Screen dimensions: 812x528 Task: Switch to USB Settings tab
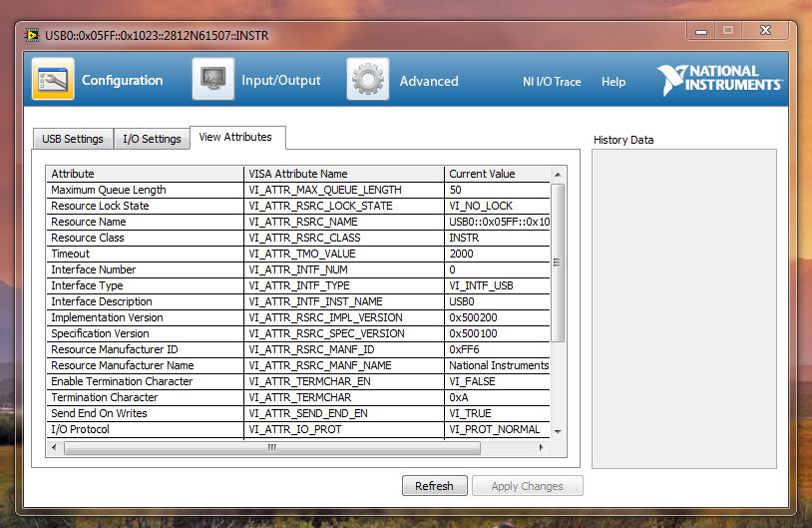point(72,139)
